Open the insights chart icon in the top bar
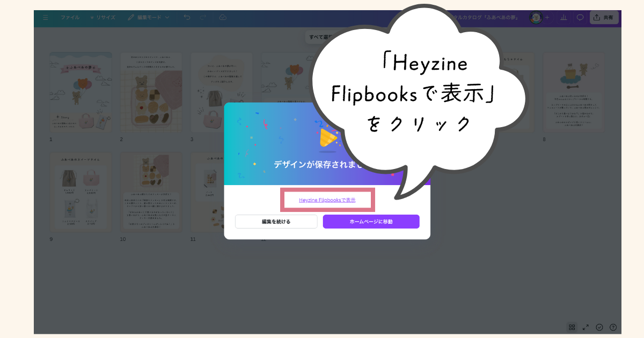The image size is (644, 338). click(x=563, y=17)
